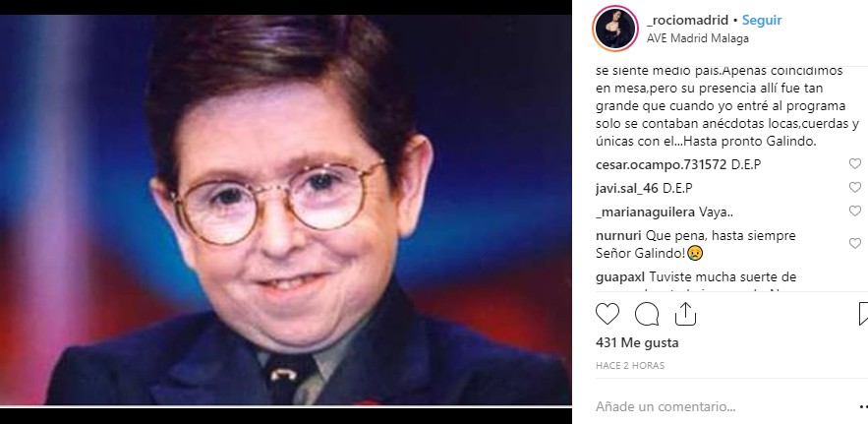Open the AVE Madrid Malaga location
868x424 pixels.
tap(698, 38)
